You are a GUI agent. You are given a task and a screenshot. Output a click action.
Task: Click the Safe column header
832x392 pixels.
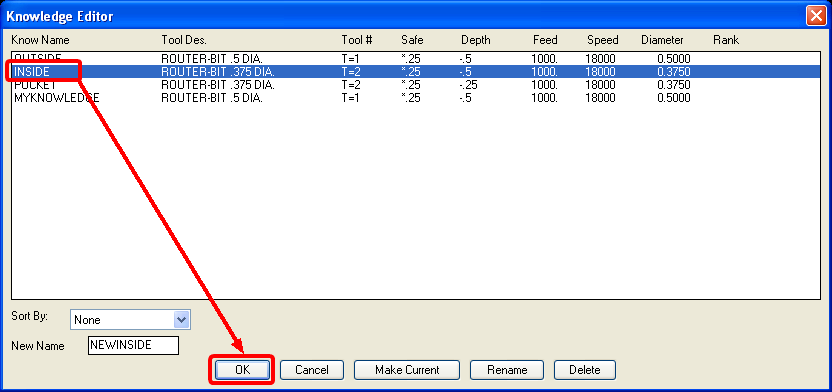pyautogui.click(x=412, y=40)
